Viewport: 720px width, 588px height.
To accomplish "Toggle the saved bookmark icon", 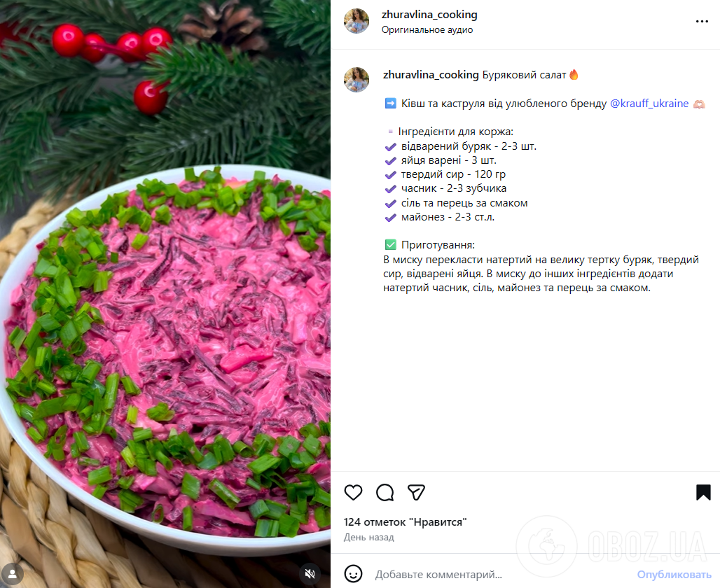I will click(703, 493).
